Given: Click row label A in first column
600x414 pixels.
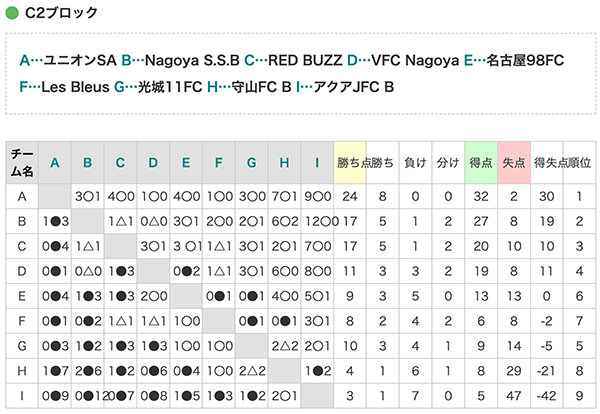Looking at the screenshot, I should (x=22, y=196).
